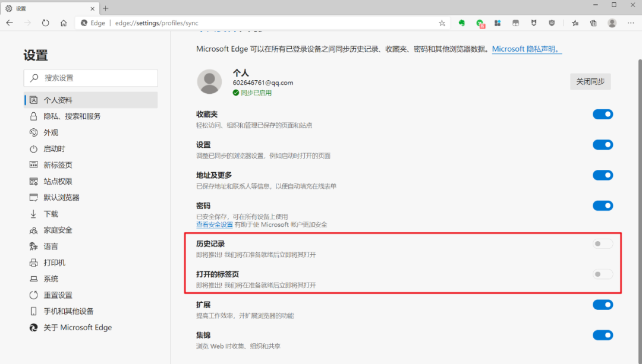Click the printer icon beside 打印机
Viewport: 642px width, 364px height.
pyautogui.click(x=33, y=262)
